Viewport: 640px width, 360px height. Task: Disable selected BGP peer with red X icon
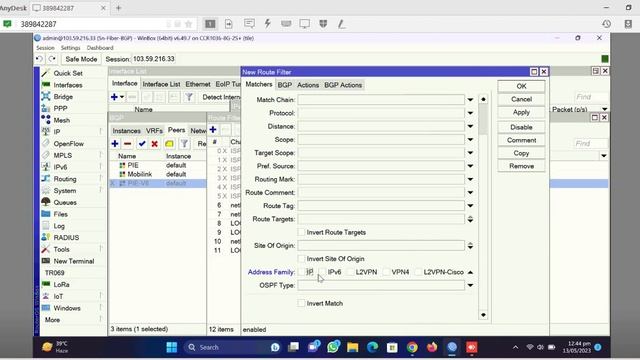click(x=154, y=144)
